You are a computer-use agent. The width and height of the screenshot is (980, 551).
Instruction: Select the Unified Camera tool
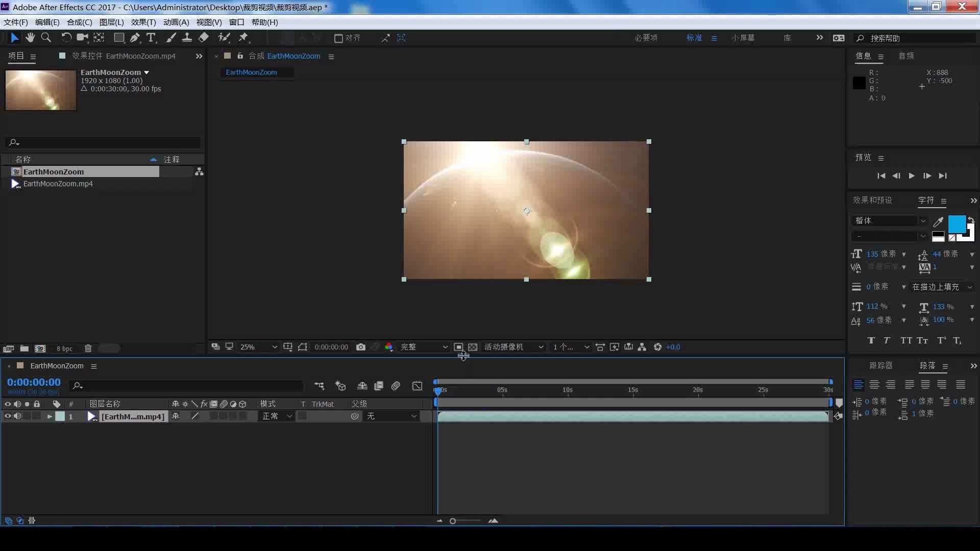(x=82, y=38)
